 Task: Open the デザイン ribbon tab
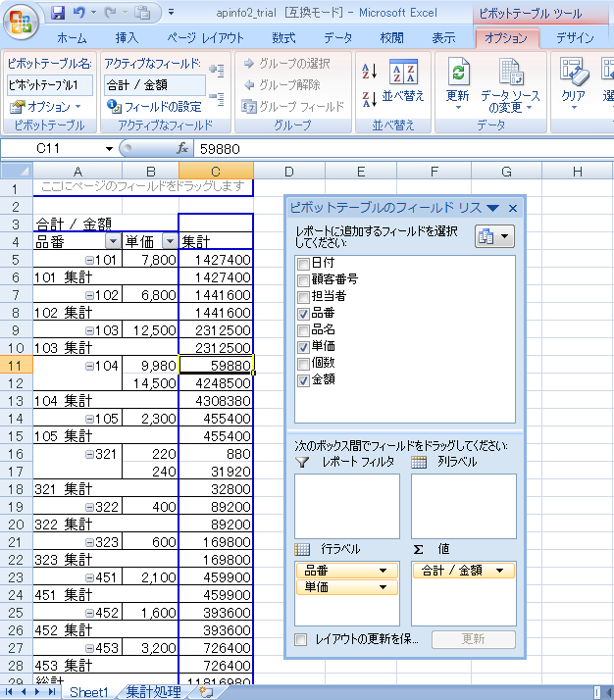[x=574, y=38]
